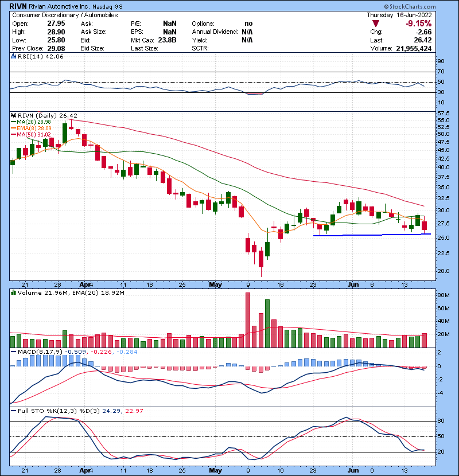
Task: Click the MA(50) 31.02 legend entry
Action: coord(34,134)
